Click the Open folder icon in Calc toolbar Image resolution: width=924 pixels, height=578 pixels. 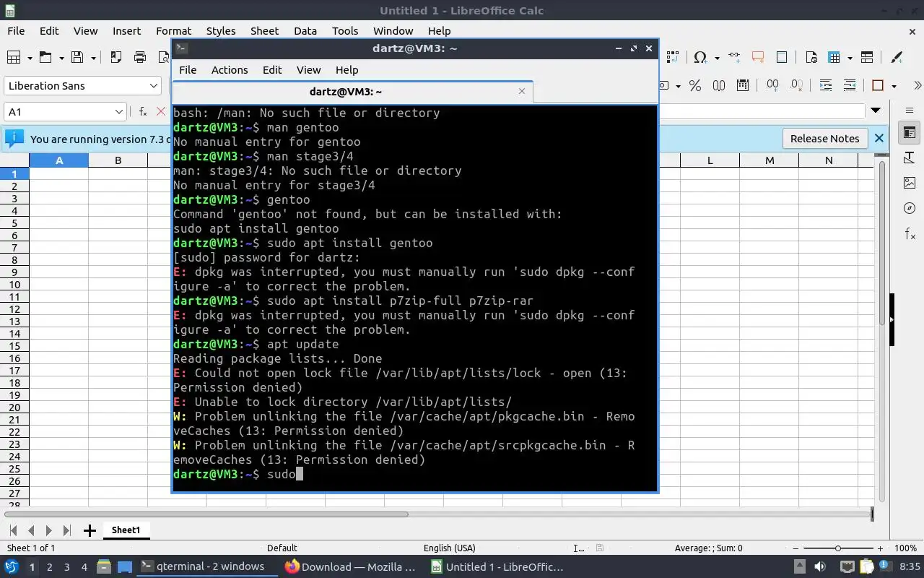(x=45, y=57)
